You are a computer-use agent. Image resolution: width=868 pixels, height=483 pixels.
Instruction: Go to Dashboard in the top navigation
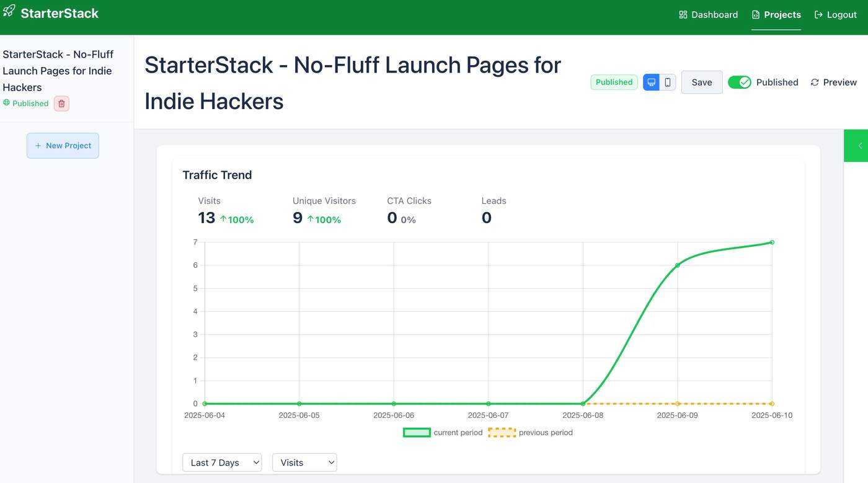pyautogui.click(x=708, y=15)
